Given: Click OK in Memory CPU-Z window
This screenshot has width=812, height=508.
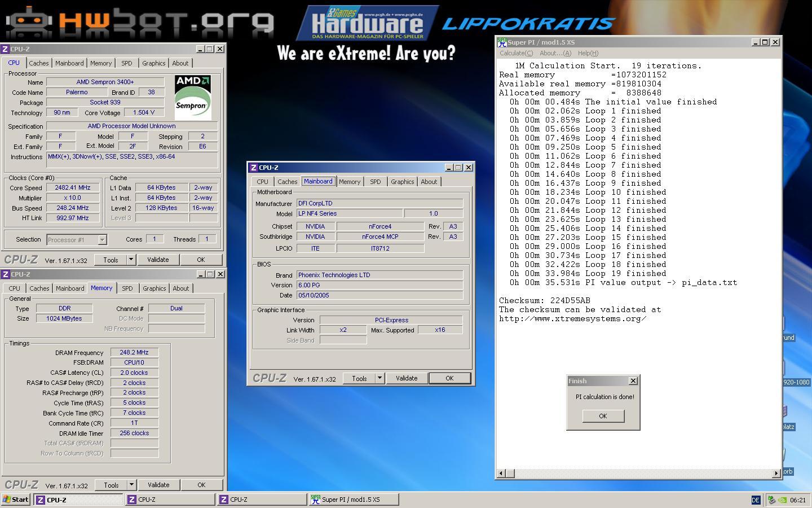Looking at the screenshot, I should [x=201, y=485].
